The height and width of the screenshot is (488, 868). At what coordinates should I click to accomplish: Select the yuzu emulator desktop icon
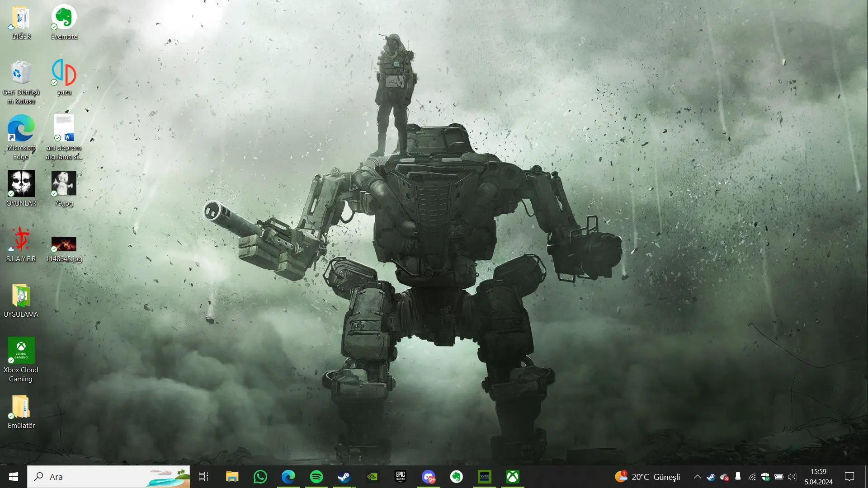coord(64,78)
